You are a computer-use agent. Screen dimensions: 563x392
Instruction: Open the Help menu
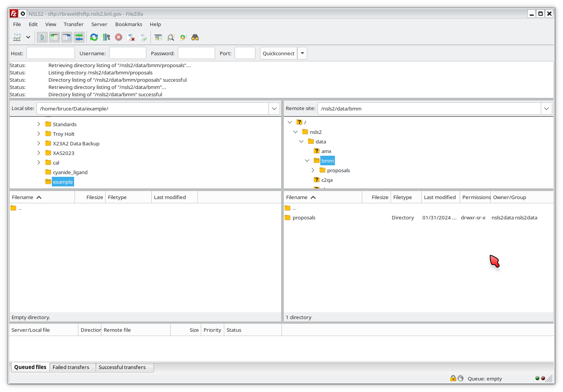pyautogui.click(x=155, y=24)
